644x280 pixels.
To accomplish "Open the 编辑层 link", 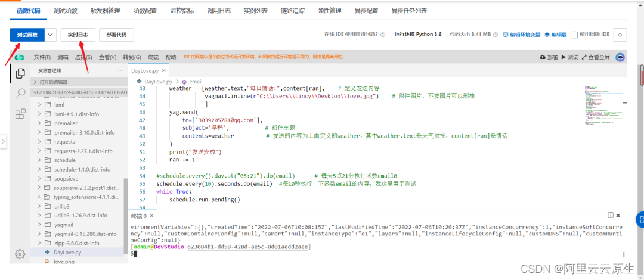I will (x=556, y=35).
